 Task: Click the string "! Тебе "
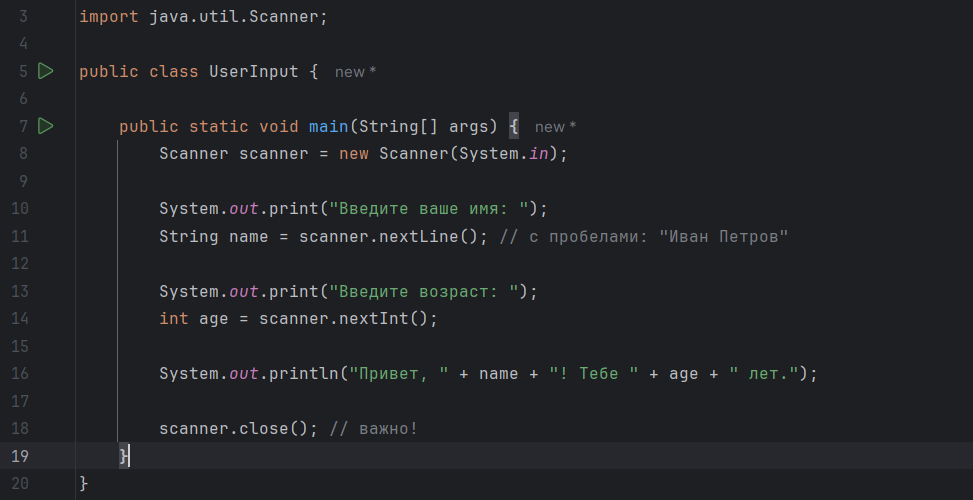pyautogui.click(x=594, y=374)
